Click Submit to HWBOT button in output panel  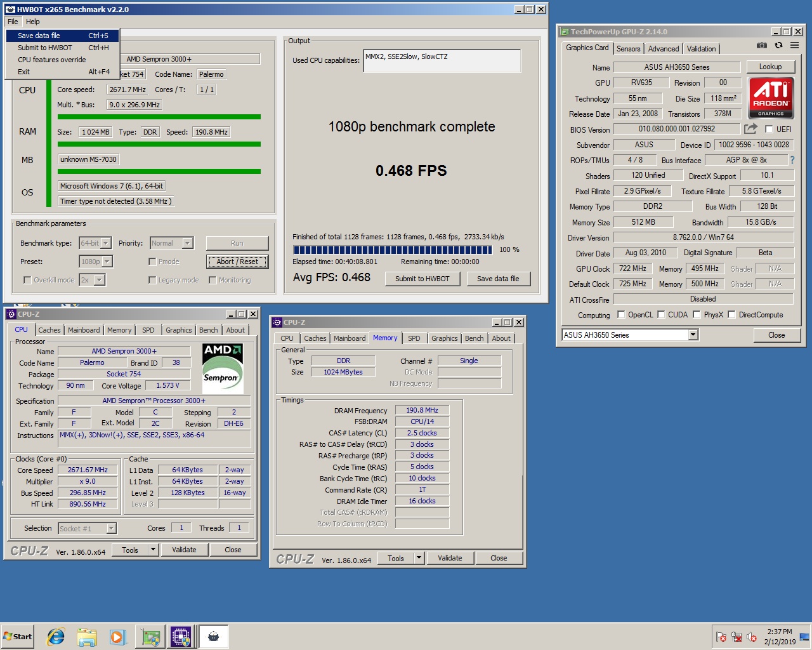[422, 279]
